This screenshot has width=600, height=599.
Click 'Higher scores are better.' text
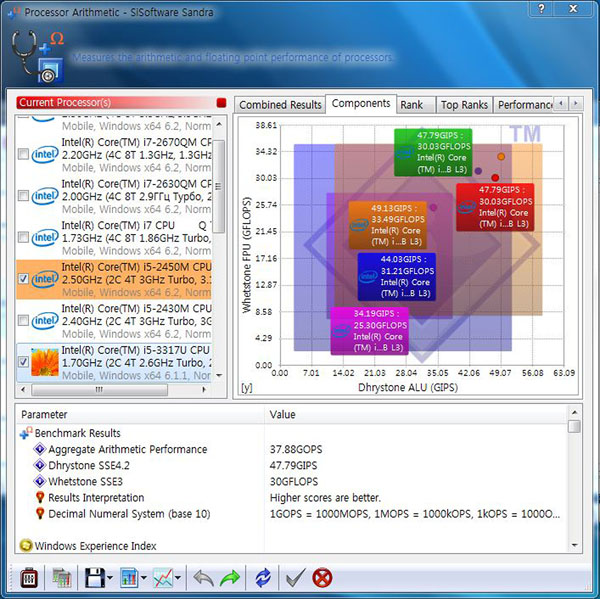pyautogui.click(x=325, y=497)
